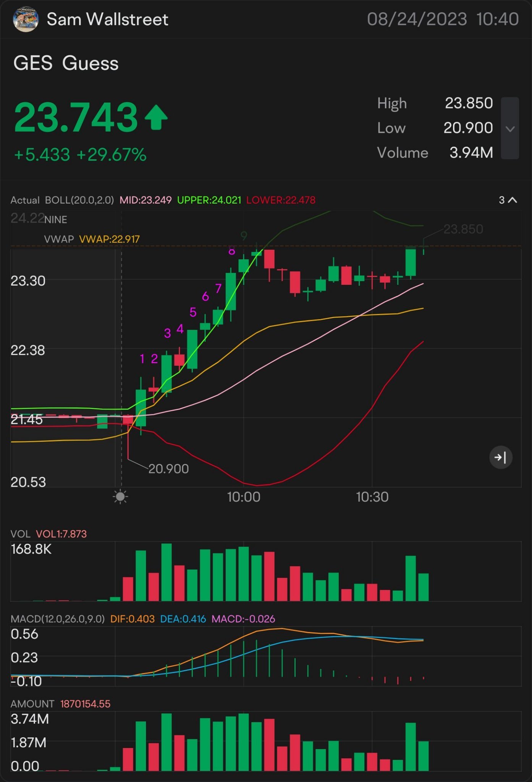Tap the 168.8K volume scale label

click(31, 549)
